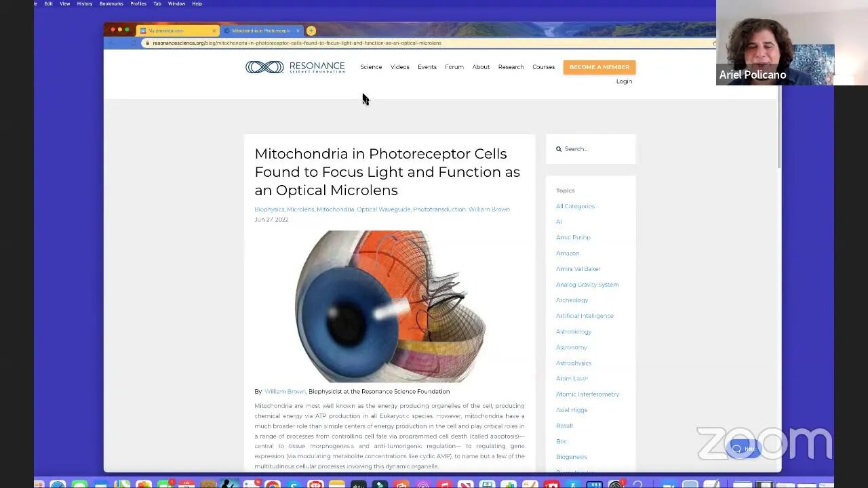
Task: Click the Optical Waveguide tag
Action: 383,209
